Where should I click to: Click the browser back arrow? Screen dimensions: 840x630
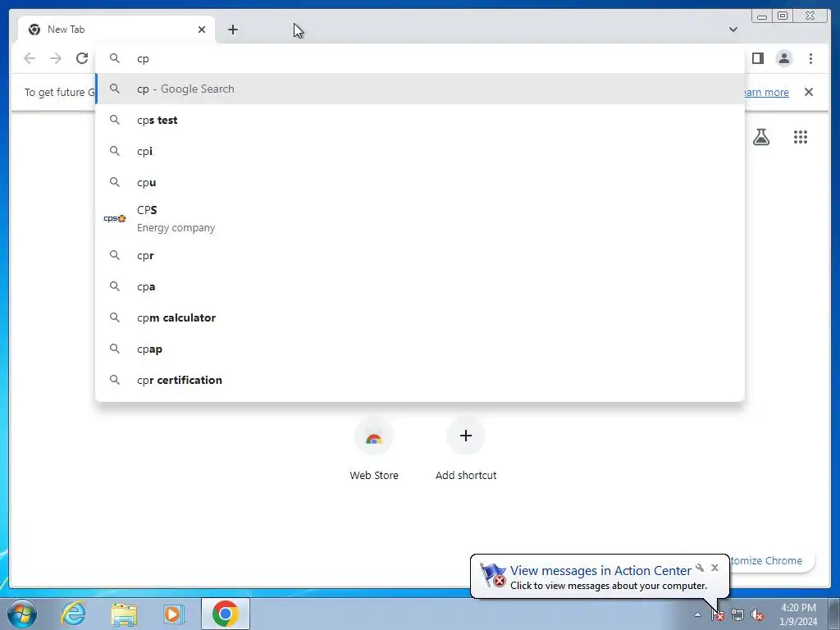coord(30,58)
